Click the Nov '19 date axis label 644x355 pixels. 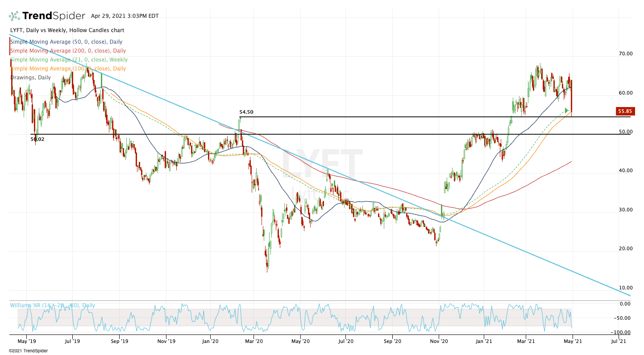(x=166, y=342)
